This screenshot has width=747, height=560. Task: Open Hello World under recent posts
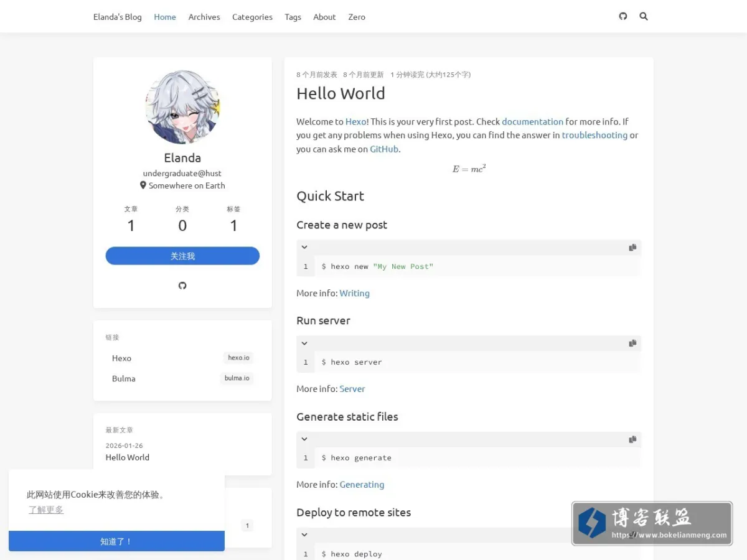128,457
